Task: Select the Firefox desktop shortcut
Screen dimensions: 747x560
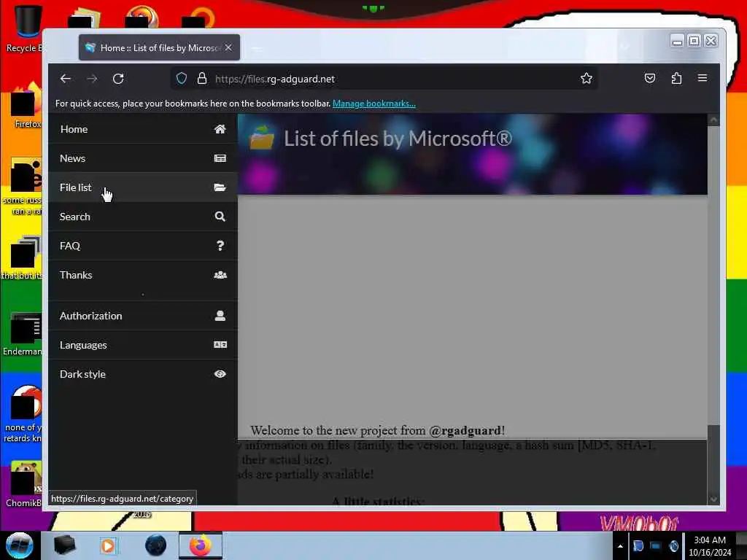Action: (27, 106)
